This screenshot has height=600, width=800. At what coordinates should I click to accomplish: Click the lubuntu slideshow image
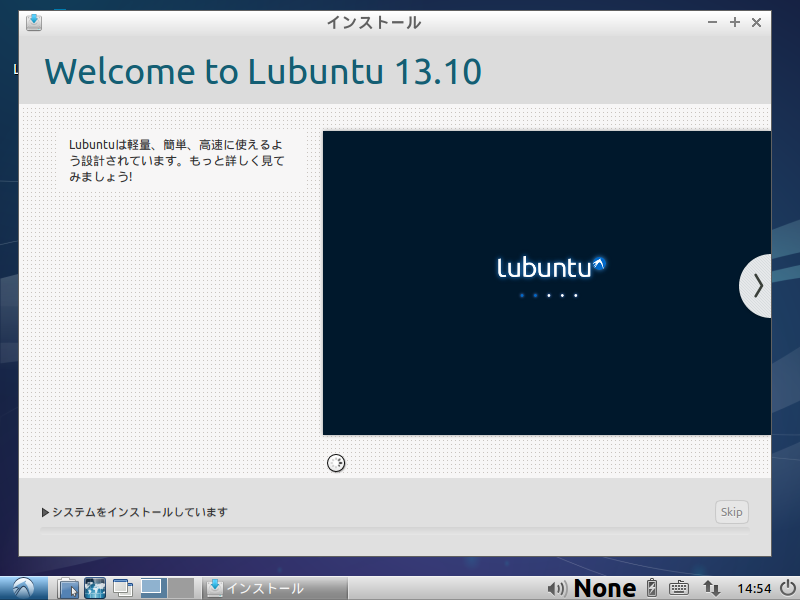pyautogui.click(x=547, y=283)
